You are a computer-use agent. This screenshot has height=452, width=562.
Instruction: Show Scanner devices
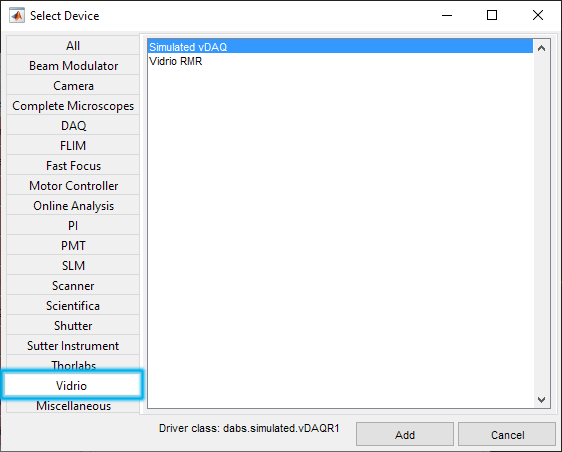(x=73, y=285)
